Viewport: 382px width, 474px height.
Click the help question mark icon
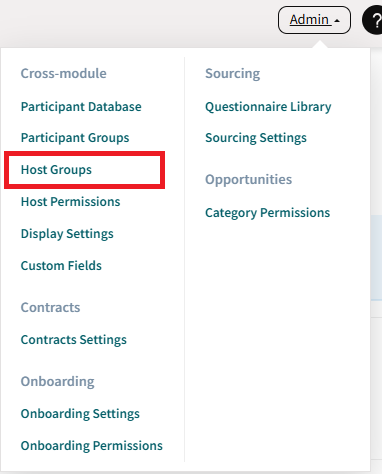point(373,20)
